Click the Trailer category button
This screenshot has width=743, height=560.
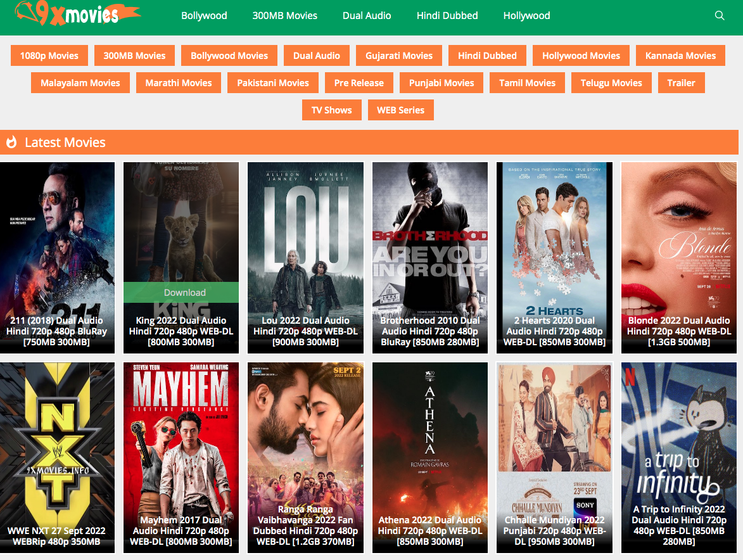(x=681, y=83)
